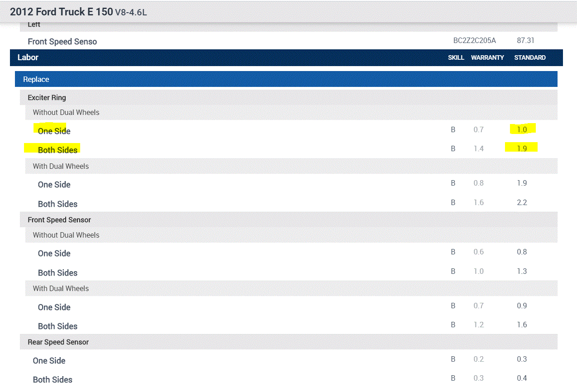Click One Side under Front Sensor Without Dual Wheels
This screenshot has height=392, width=577.
pyautogui.click(x=54, y=253)
